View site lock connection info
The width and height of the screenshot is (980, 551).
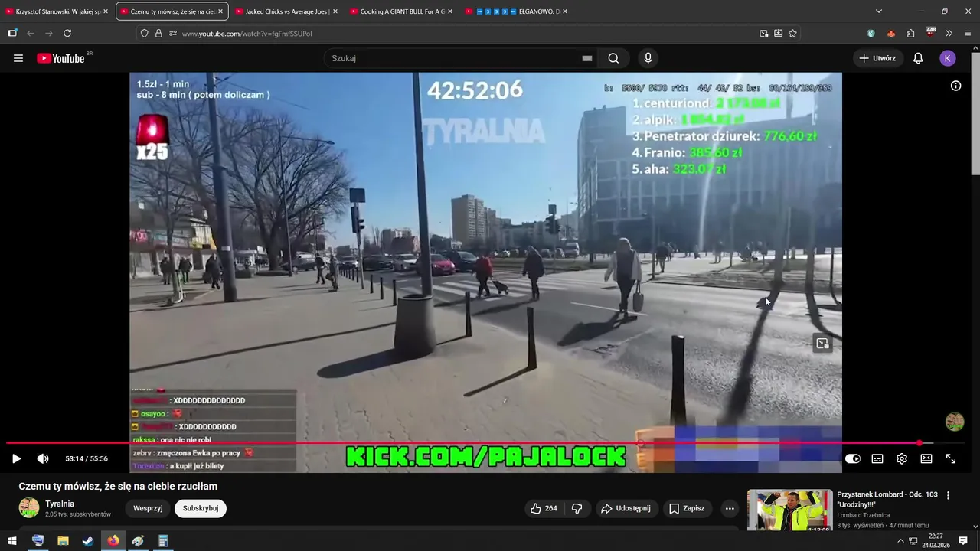click(x=158, y=33)
